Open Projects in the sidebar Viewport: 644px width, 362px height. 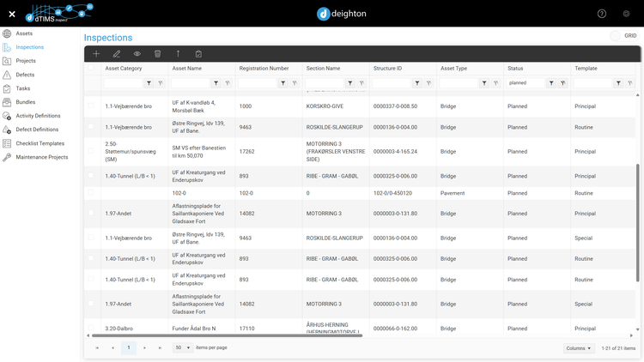pos(26,61)
